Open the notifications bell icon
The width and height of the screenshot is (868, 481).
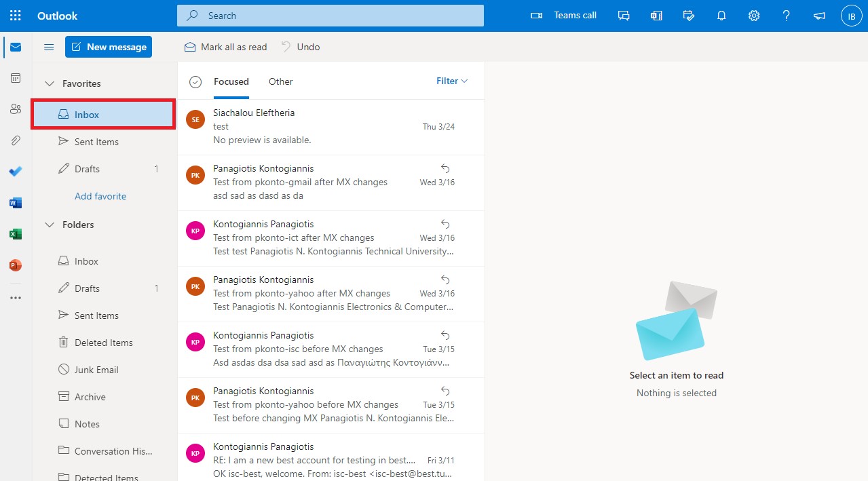pyautogui.click(x=721, y=16)
